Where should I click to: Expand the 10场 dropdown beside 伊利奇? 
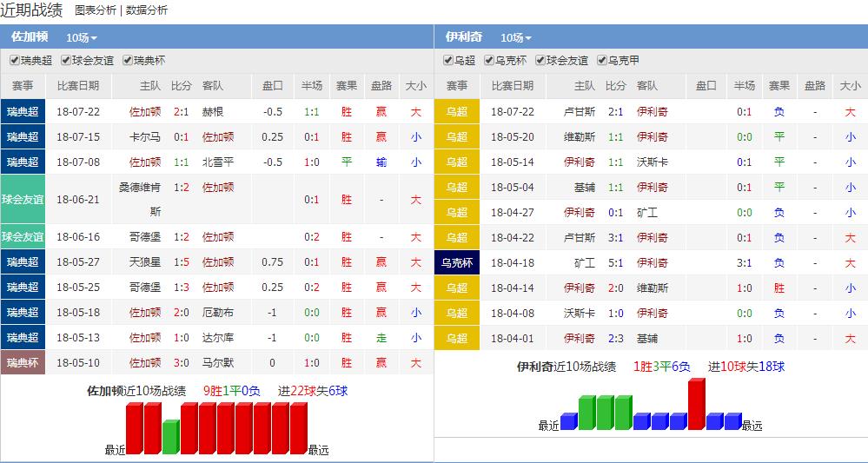pyautogui.click(x=516, y=37)
